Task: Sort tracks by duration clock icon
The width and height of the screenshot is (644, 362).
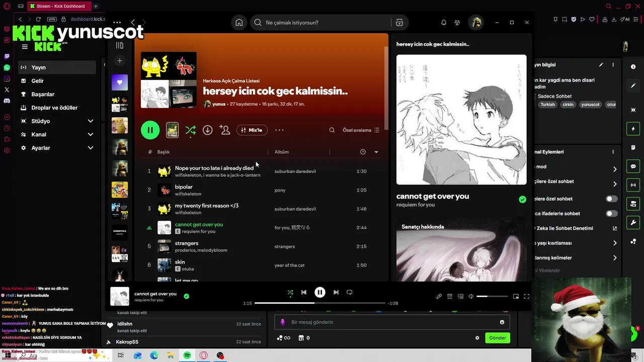Action: (363, 152)
